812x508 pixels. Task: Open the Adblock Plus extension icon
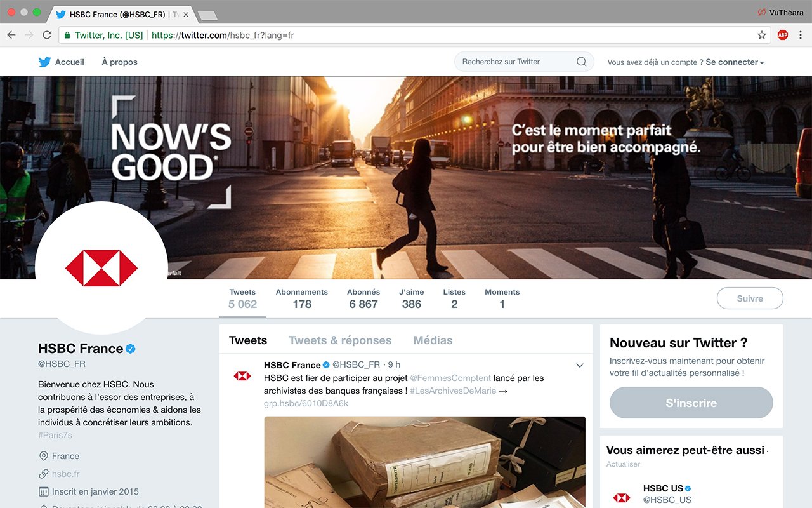click(783, 35)
